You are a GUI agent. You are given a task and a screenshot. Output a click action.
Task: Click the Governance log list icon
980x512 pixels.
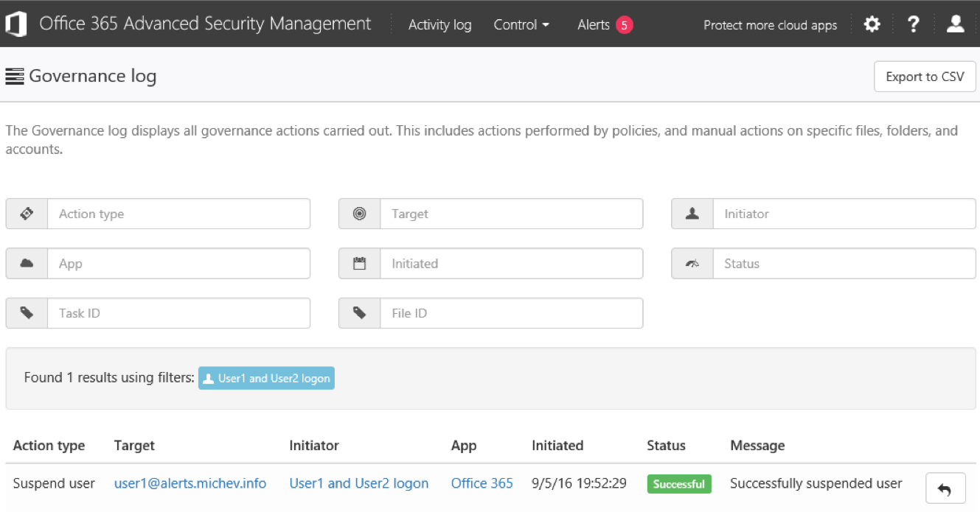tap(14, 76)
